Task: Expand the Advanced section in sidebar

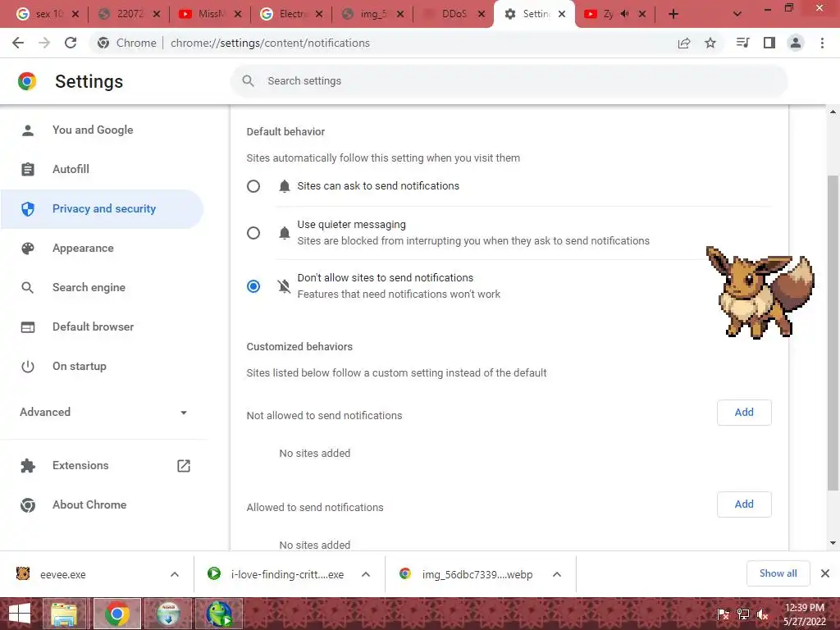Action: click(104, 412)
